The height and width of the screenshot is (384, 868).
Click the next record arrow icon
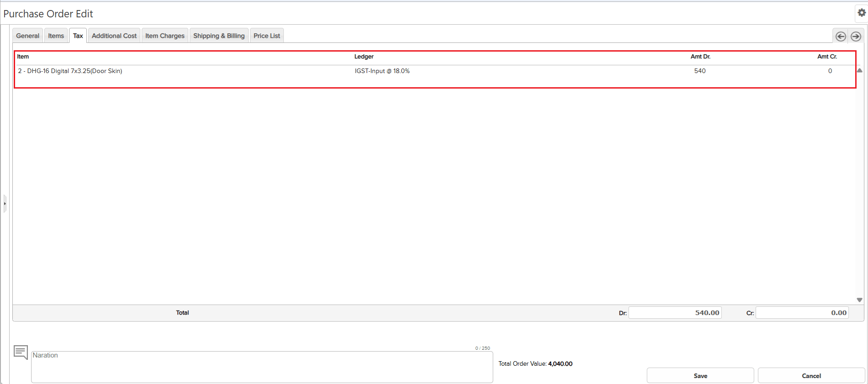[856, 37]
